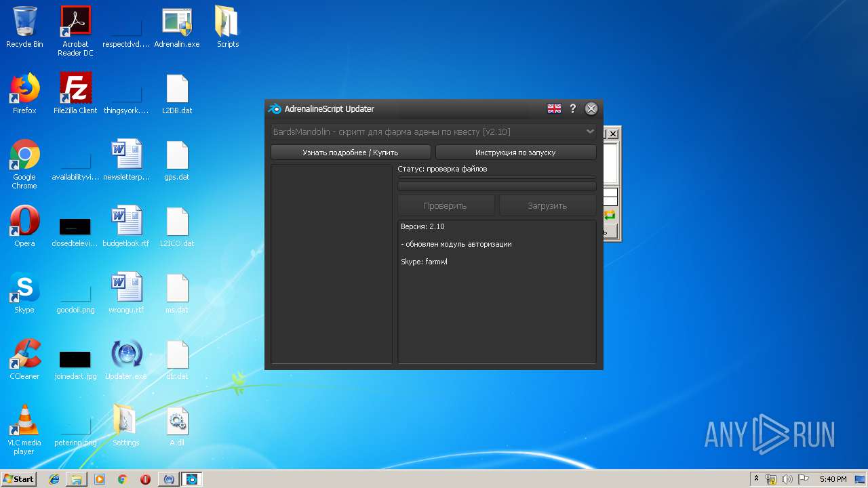This screenshot has width=868, height=488.
Task: Select the dt.dat file icon
Action: (x=177, y=360)
